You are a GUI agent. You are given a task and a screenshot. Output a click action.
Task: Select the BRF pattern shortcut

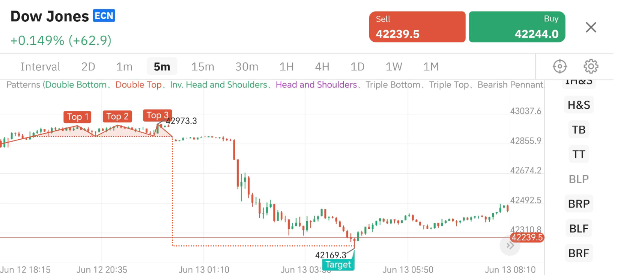tap(578, 253)
